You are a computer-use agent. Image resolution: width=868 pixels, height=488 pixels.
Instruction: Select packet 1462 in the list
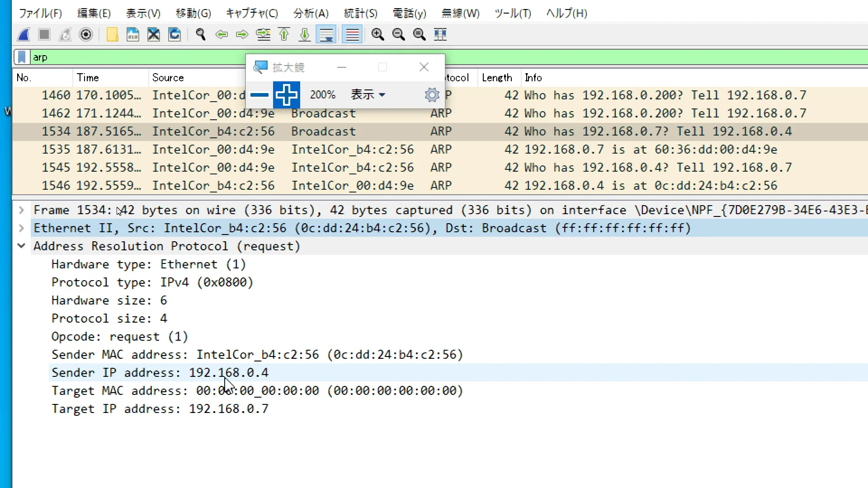(x=440, y=113)
